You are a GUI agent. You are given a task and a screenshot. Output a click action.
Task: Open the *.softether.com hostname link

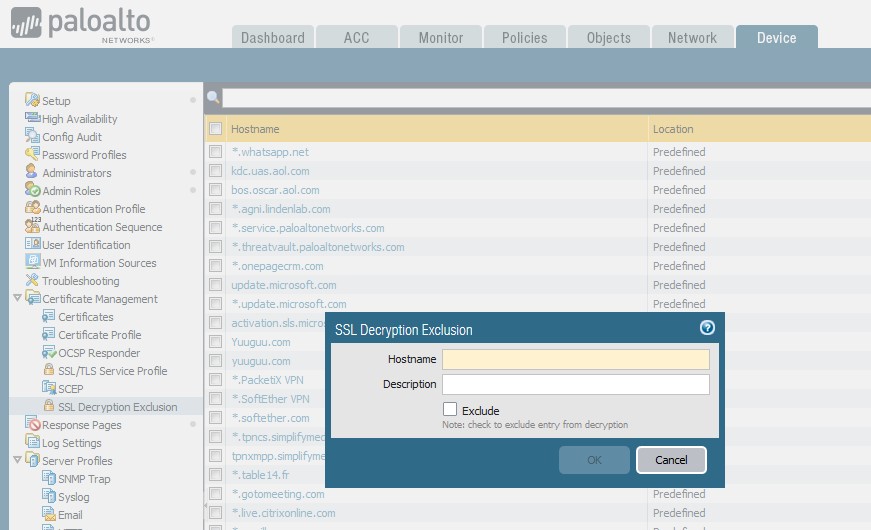(x=271, y=418)
